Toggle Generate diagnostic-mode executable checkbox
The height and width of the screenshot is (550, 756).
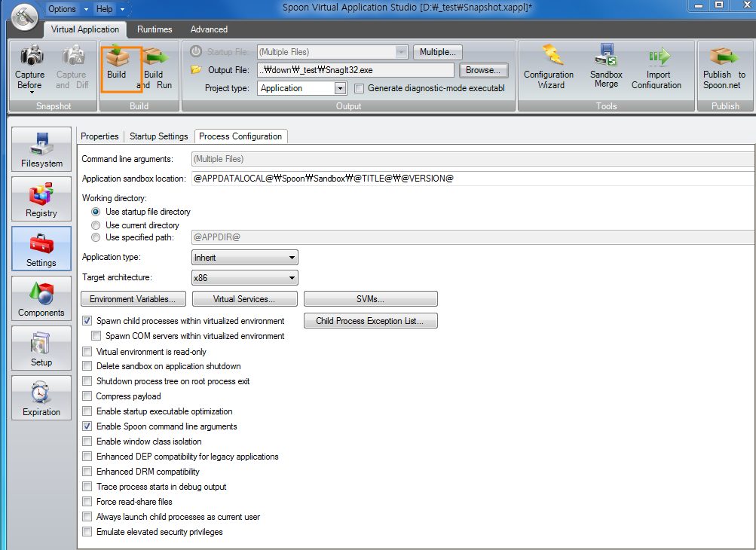pos(360,88)
